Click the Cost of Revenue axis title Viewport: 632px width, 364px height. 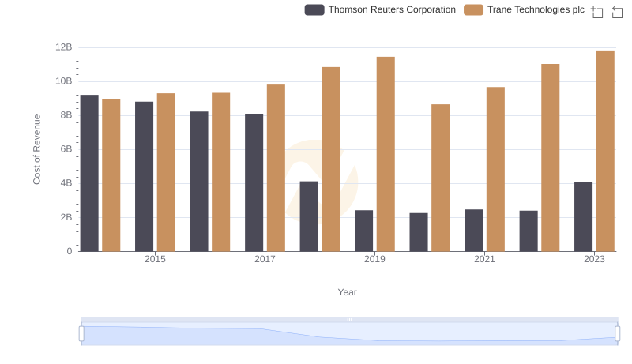pyautogui.click(x=37, y=149)
